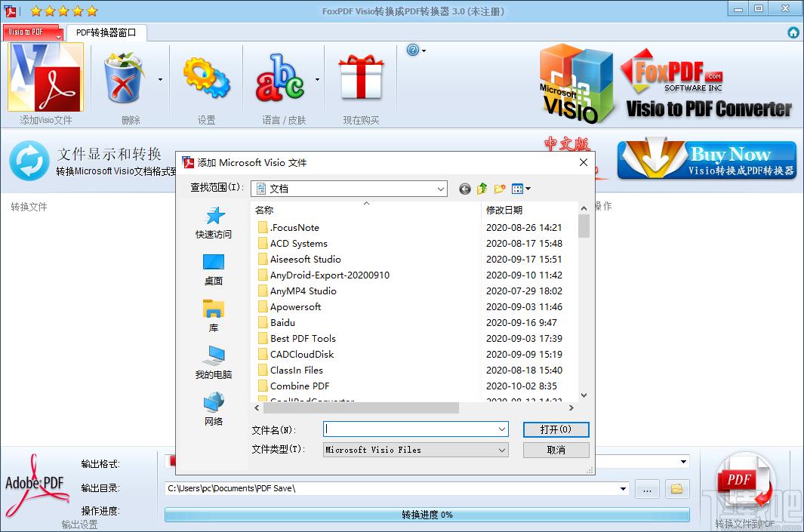Image resolution: width=804 pixels, height=532 pixels.
Task: Click the 2020-08-26 14:21 date cell
Action: point(524,228)
